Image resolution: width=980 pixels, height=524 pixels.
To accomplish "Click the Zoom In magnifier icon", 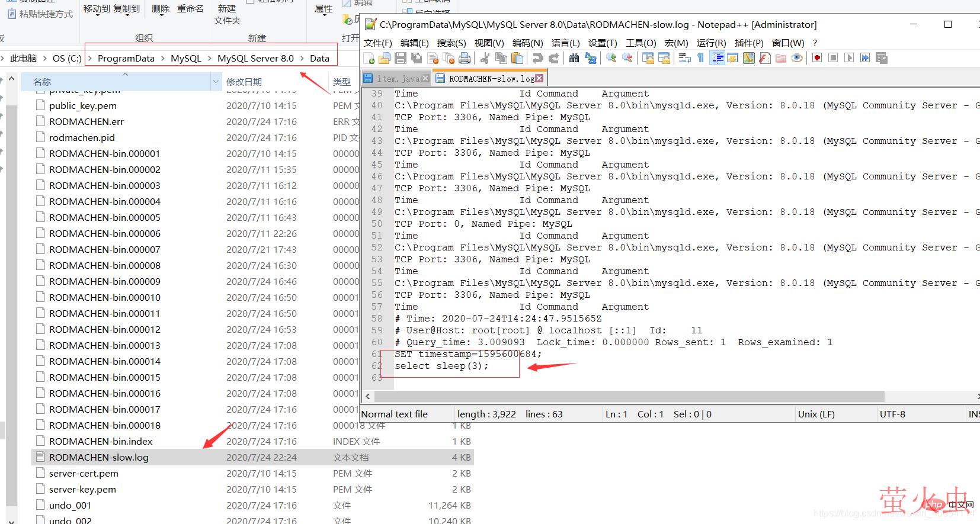I will (x=611, y=58).
